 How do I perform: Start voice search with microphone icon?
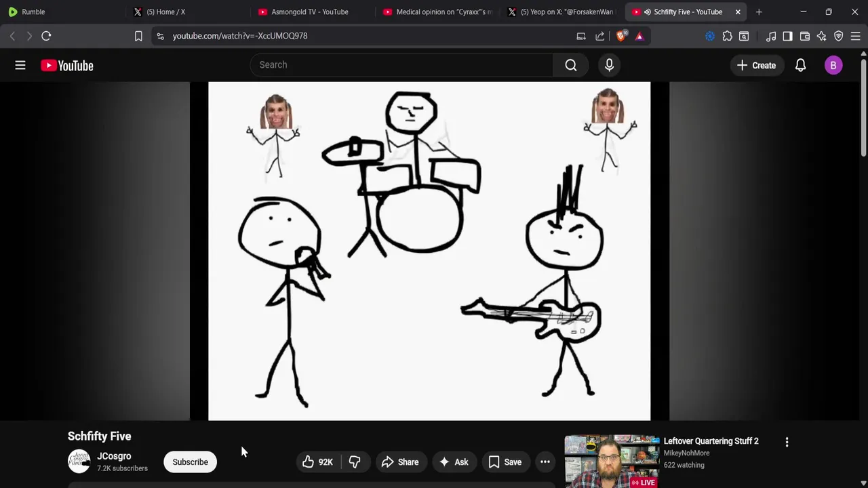pyautogui.click(x=609, y=65)
